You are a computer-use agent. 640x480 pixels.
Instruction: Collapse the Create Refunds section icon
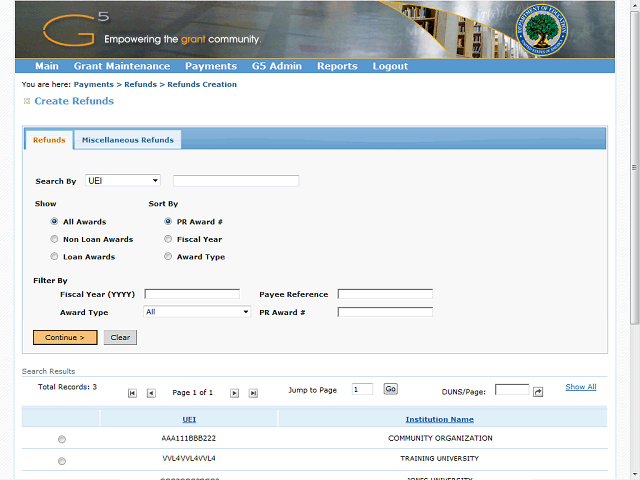pos(26,102)
